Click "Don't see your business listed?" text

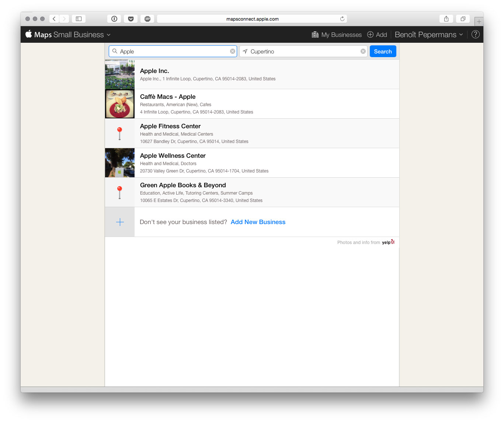point(183,222)
